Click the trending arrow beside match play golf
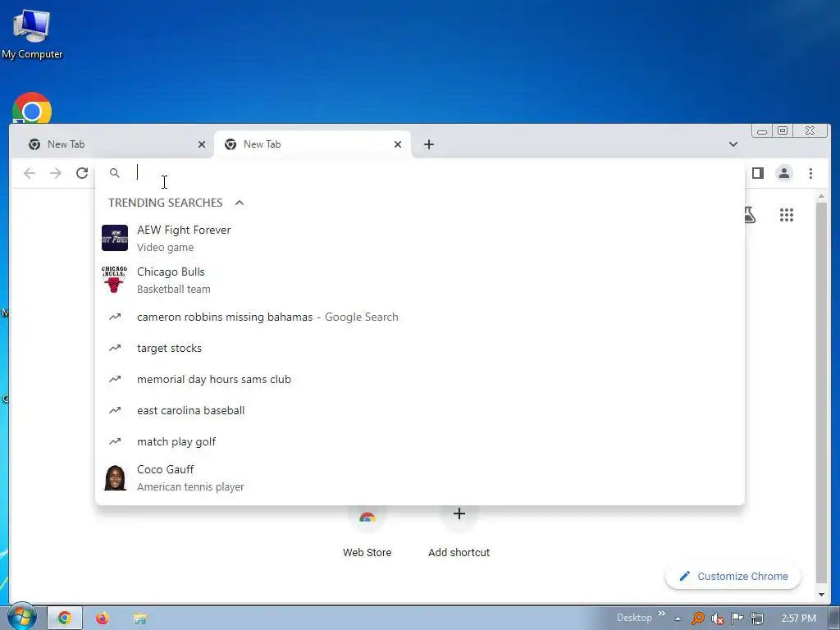The height and width of the screenshot is (630, 840). (x=115, y=441)
